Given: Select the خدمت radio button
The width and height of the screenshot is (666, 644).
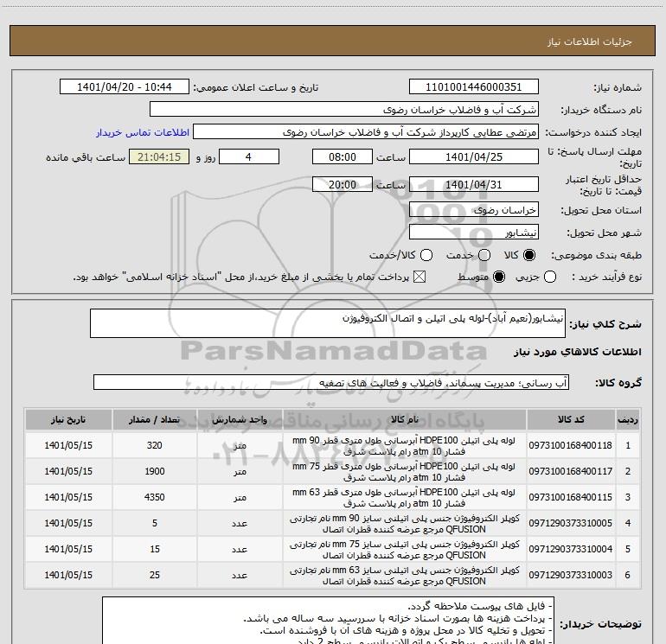Looking at the screenshot, I should coord(484,255).
